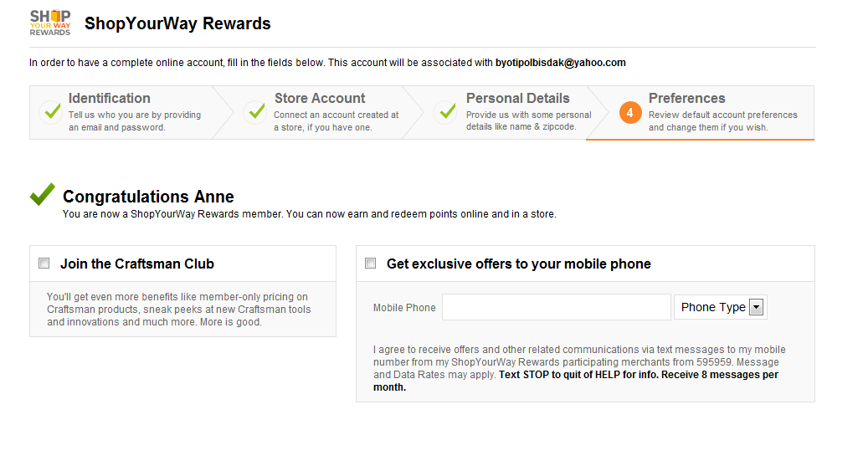Focus the Mobile Phone input field
Viewport: 868px width, 466px height.
click(557, 307)
